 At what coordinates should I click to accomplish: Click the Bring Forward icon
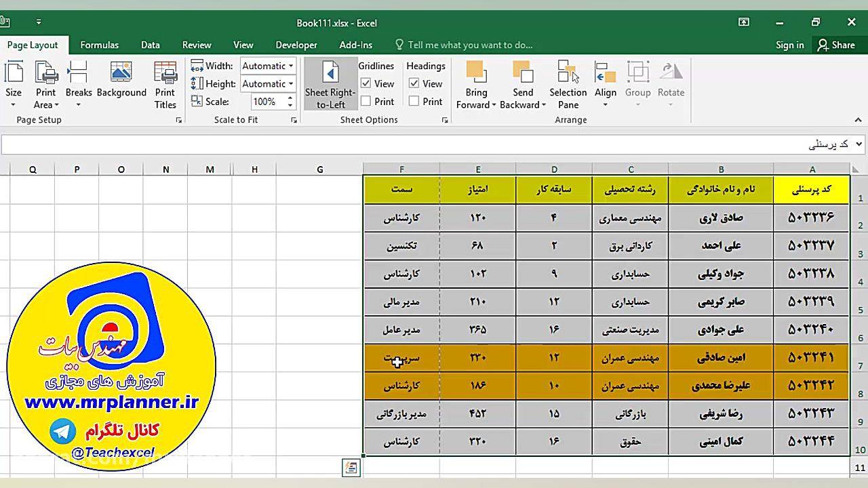pos(476,73)
